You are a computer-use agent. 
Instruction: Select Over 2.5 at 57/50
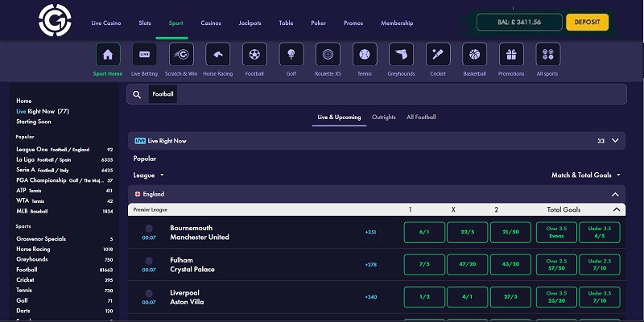coord(556,265)
